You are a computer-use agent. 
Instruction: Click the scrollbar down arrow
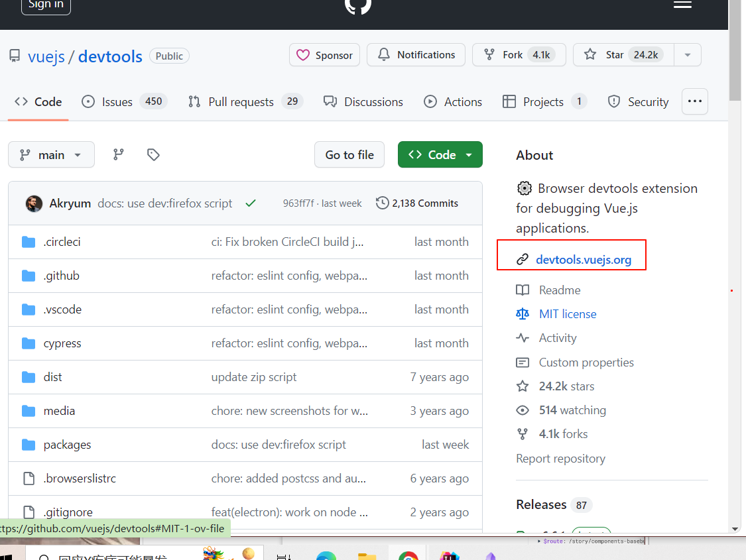(735, 529)
